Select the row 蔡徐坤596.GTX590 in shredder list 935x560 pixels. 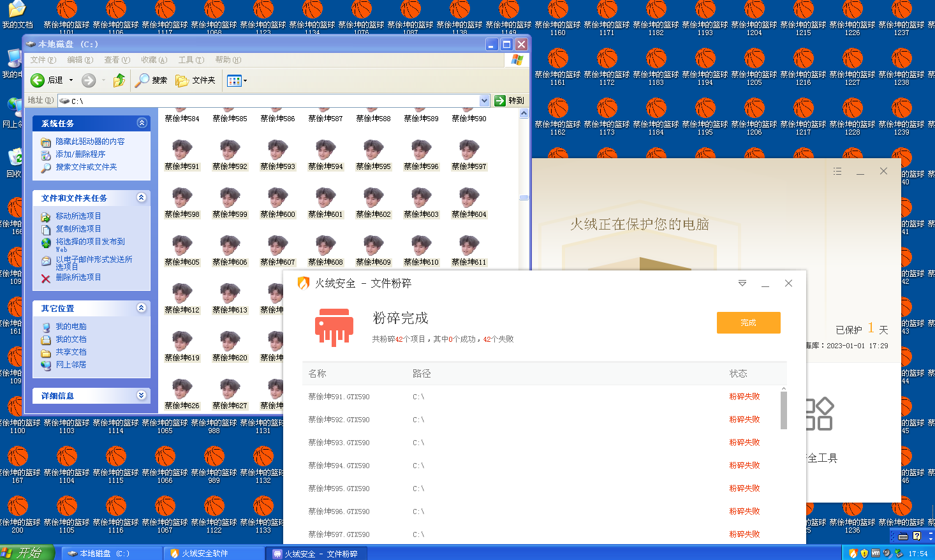(544, 512)
